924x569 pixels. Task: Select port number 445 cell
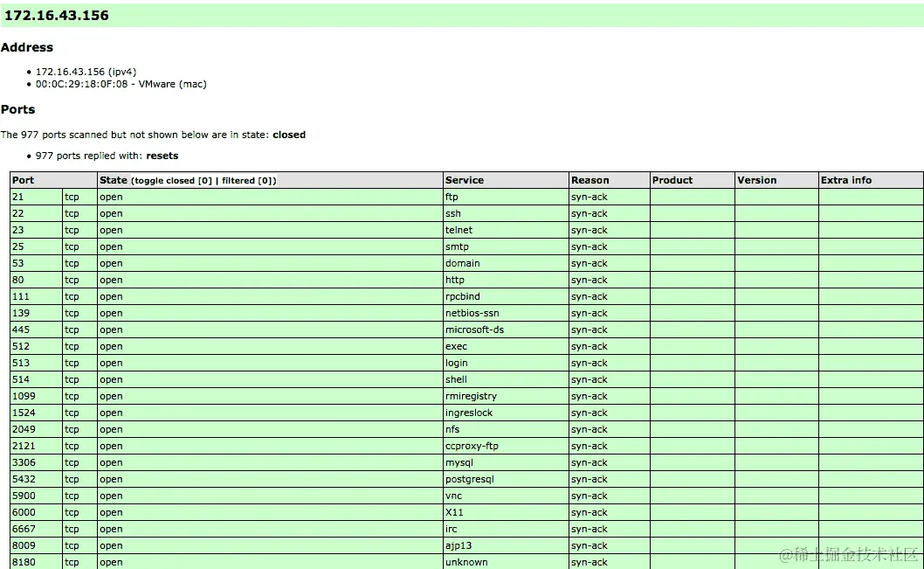pyautogui.click(x=36, y=330)
